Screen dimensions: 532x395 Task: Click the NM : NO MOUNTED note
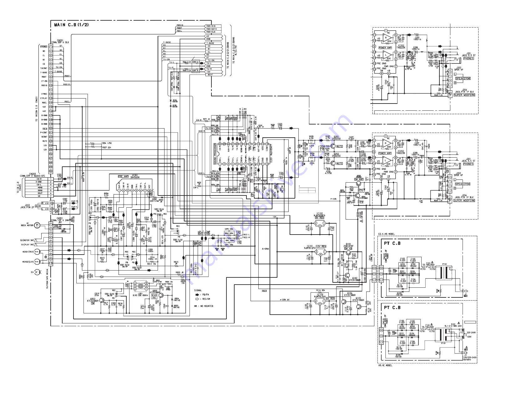pos(204,306)
